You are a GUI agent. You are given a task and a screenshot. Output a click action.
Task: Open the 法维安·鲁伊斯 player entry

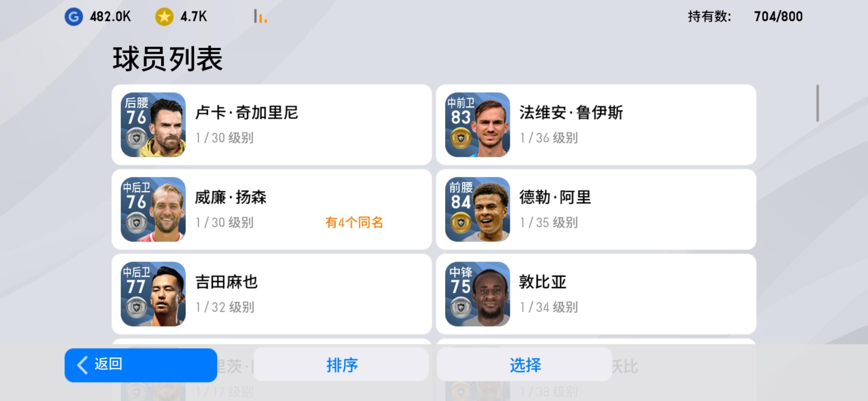596,125
